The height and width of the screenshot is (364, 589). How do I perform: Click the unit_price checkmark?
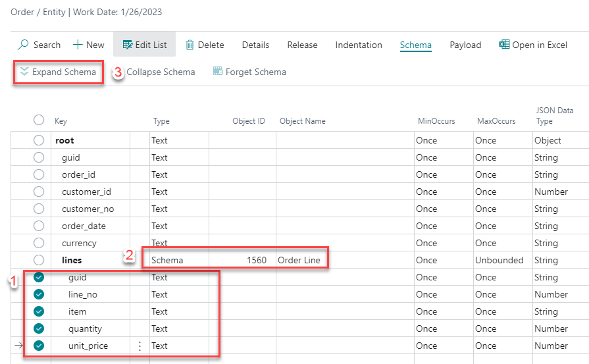tap(39, 346)
